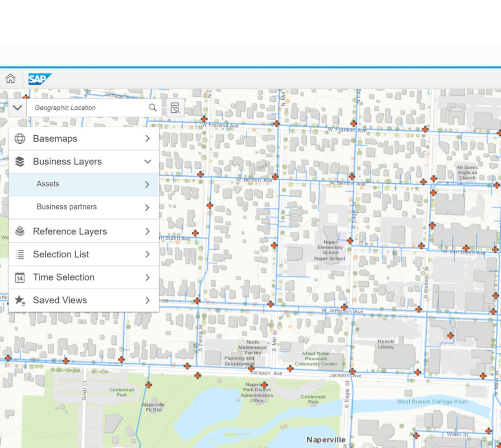Click the Selection List icon
The height and width of the screenshot is (448, 501).
[x=20, y=255]
